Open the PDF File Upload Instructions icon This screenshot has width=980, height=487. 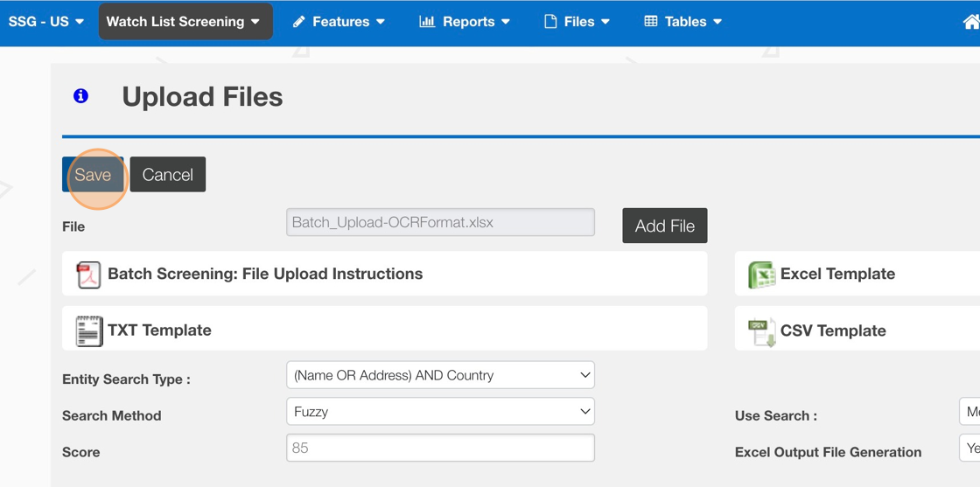[88, 275]
